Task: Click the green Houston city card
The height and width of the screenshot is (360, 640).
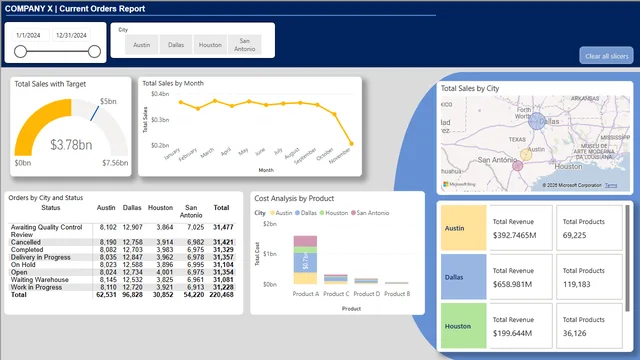Action: 464,326
